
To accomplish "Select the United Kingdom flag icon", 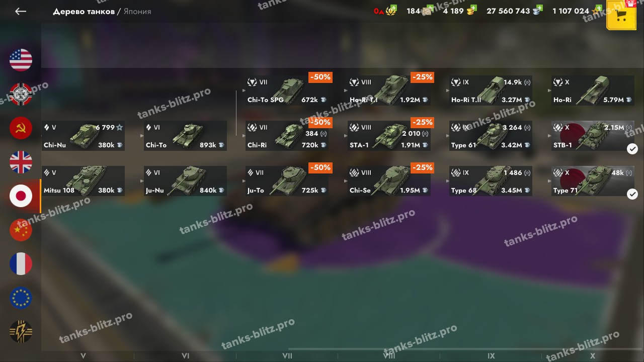I will click(21, 162).
